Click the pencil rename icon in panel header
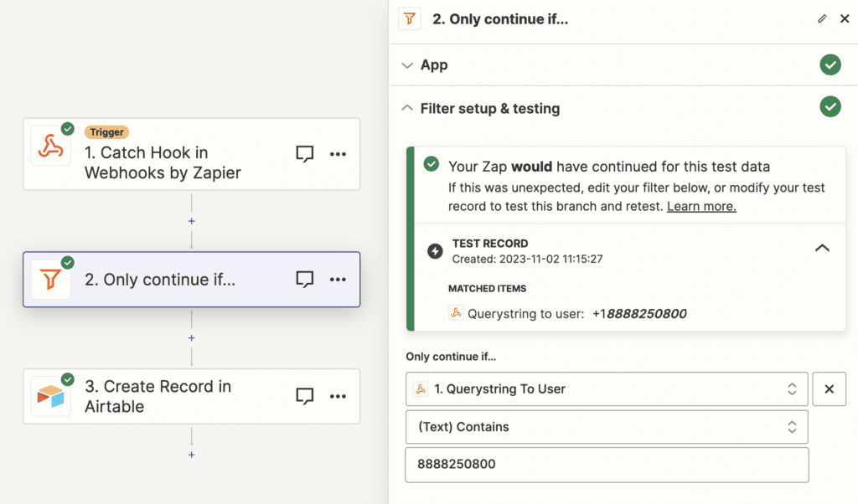The width and height of the screenshot is (858, 504). tap(822, 19)
